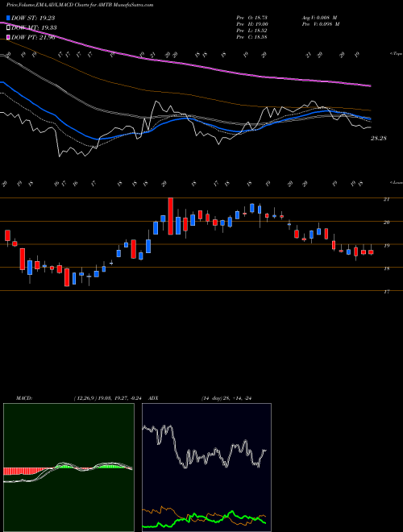Click the tallest red candlestick reaching 21
403x532 pixels.
(171, 216)
